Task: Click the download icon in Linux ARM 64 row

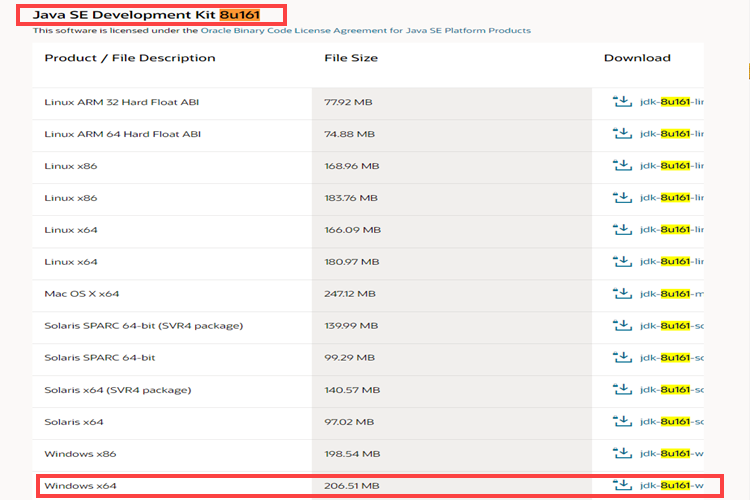Action: pos(622,133)
